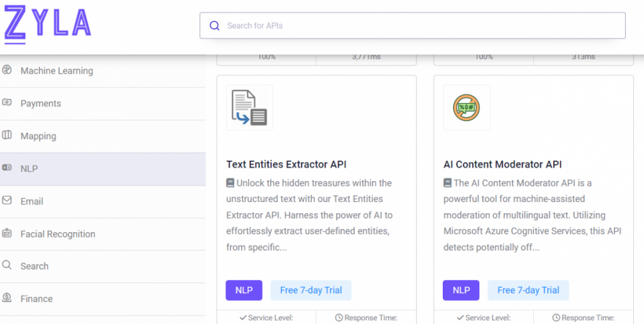
Task: Click NLP tag on AI Content Moderator card
Action: [461, 290]
